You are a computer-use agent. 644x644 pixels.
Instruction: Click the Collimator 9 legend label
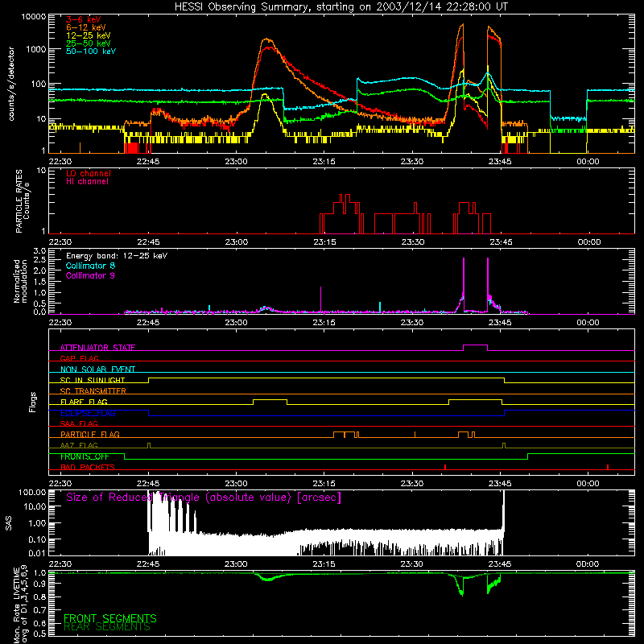point(90,275)
